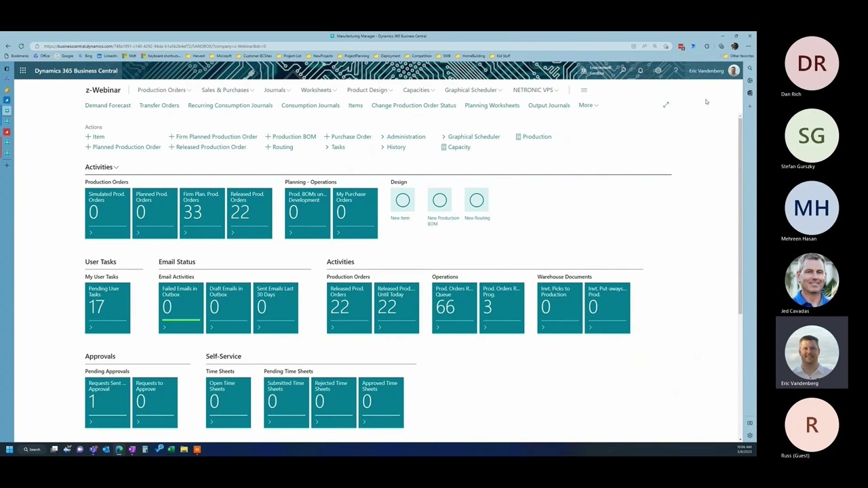This screenshot has width=868, height=488.
Task: Open Invt. Picks to Production tile
Action: (x=560, y=308)
